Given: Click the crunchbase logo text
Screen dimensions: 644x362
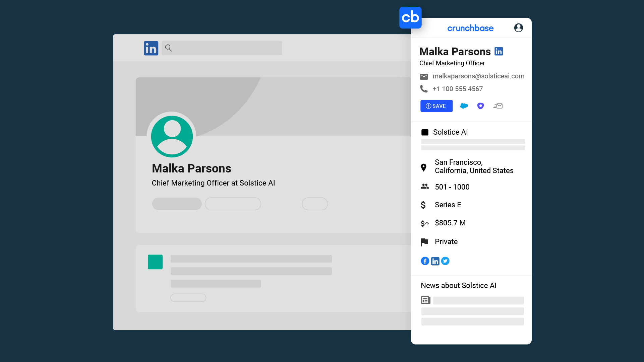Looking at the screenshot, I should coord(470,28).
